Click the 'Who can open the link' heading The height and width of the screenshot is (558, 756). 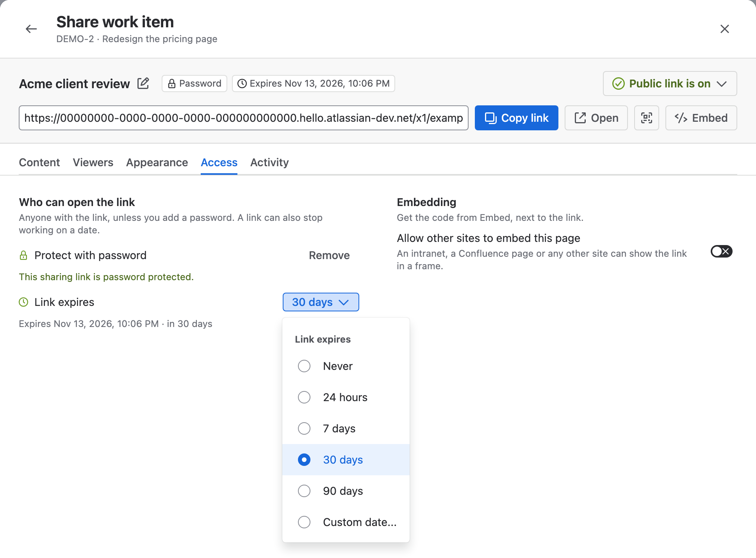pos(77,202)
